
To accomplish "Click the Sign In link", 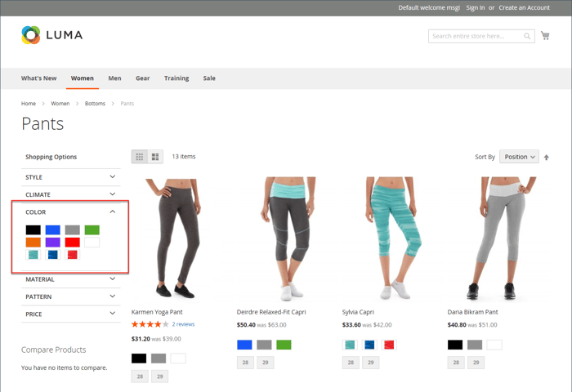I will click(476, 7).
